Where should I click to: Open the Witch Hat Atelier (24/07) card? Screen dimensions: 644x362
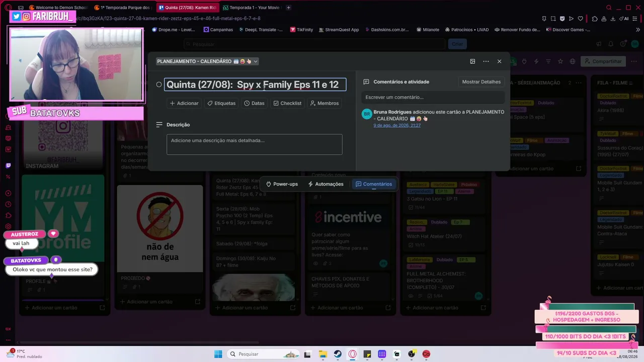[445, 233]
